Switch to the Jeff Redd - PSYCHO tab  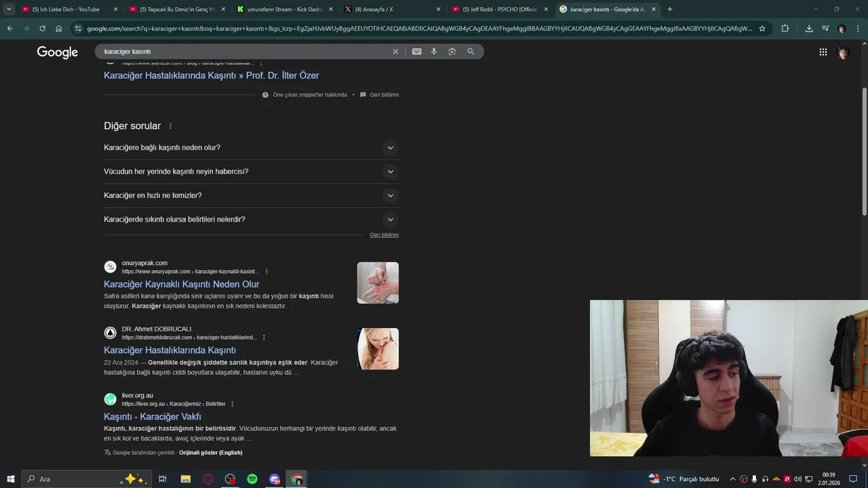tap(498, 9)
